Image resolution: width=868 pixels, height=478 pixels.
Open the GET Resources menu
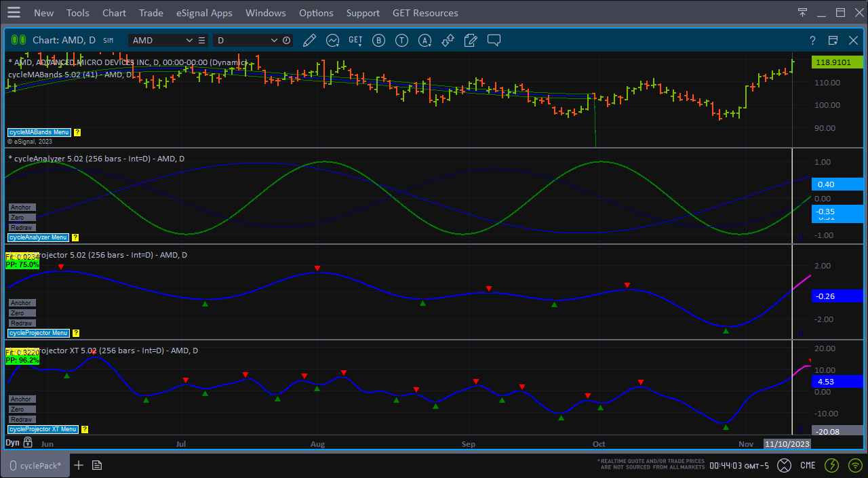[x=425, y=13]
